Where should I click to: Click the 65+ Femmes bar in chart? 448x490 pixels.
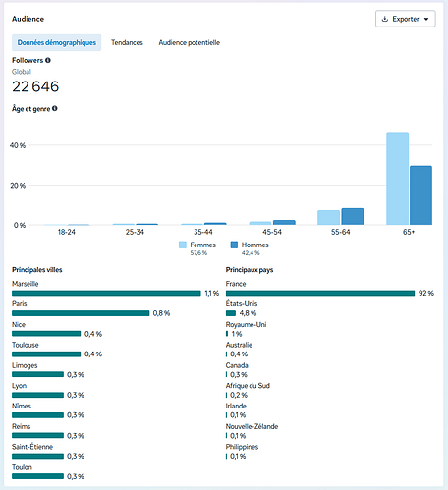click(x=397, y=179)
